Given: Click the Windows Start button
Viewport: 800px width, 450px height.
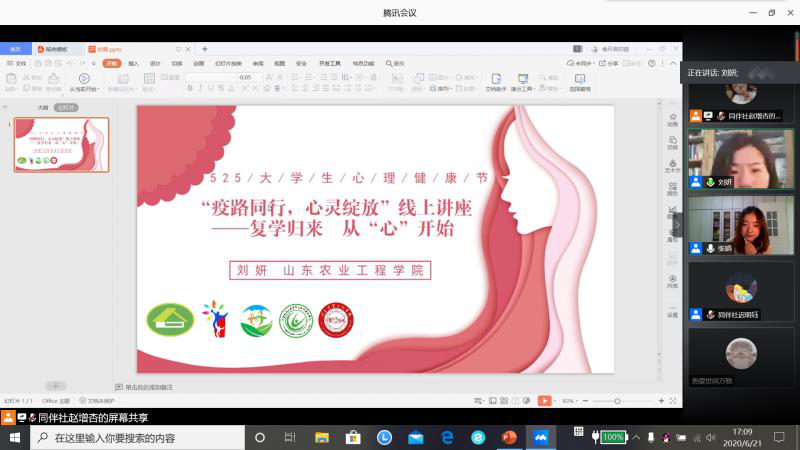Looking at the screenshot, I should 15,437.
